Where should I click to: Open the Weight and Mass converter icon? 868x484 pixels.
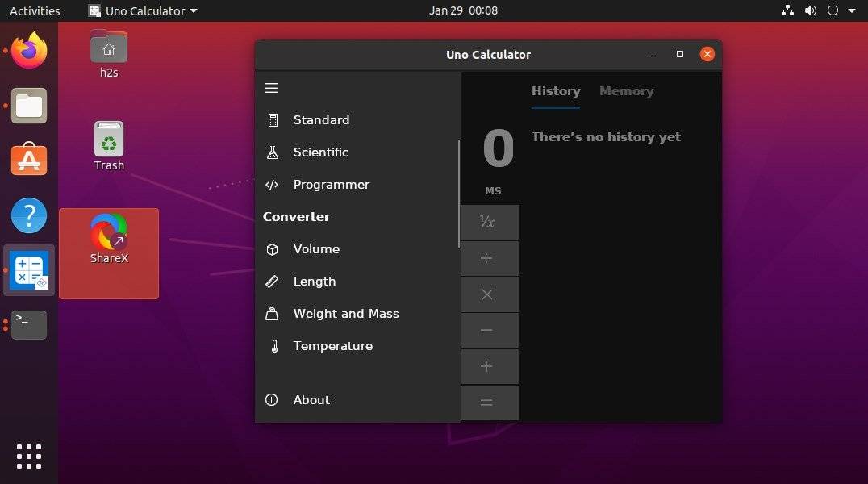coord(272,313)
